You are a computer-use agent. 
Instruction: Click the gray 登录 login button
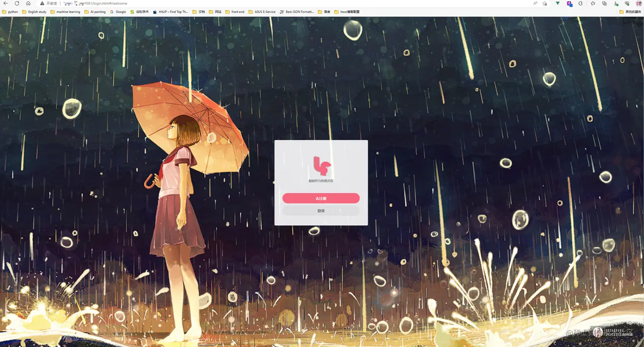pyautogui.click(x=321, y=211)
